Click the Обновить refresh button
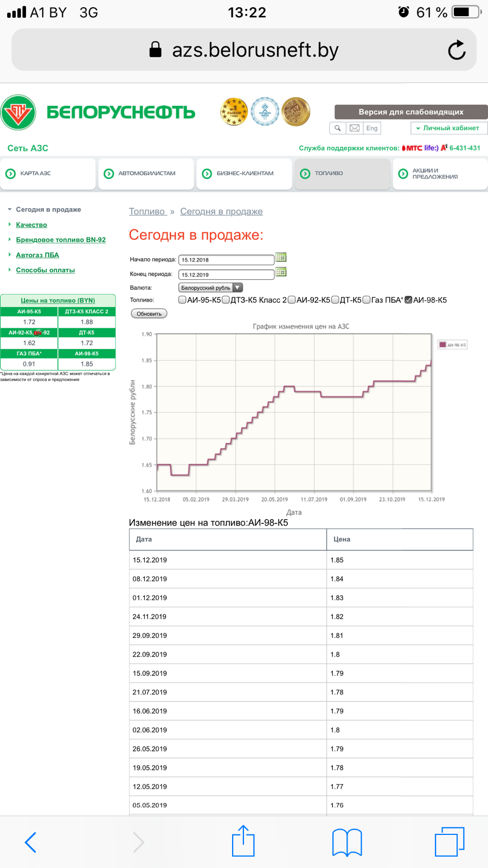Image resolution: width=488 pixels, height=868 pixels. 149,314
